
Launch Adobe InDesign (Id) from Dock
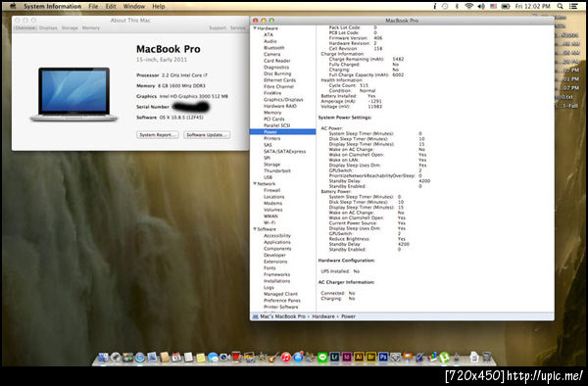point(347,358)
